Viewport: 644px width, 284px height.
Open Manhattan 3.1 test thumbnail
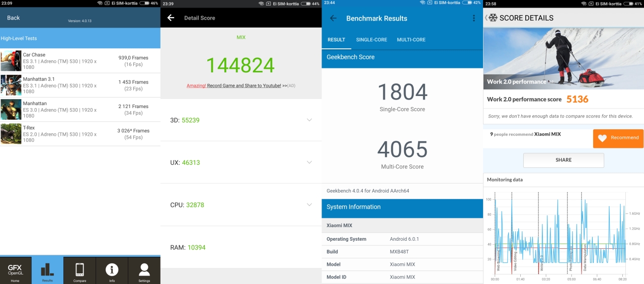[x=11, y=85]
